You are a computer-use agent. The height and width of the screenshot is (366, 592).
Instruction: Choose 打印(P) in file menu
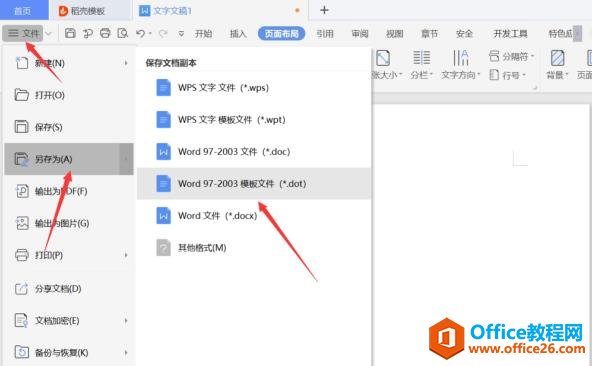(x=69, y=255)
